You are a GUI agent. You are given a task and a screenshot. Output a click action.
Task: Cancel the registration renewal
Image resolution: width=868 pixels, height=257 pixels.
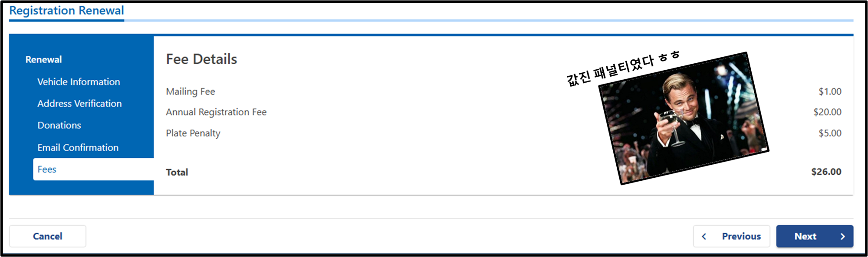point(48,236)
